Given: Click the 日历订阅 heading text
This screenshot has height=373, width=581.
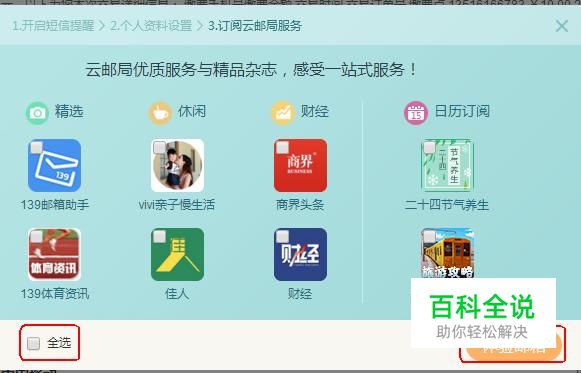Looking at the screenshot, I should pyautogui.click(x=462, y=111).
